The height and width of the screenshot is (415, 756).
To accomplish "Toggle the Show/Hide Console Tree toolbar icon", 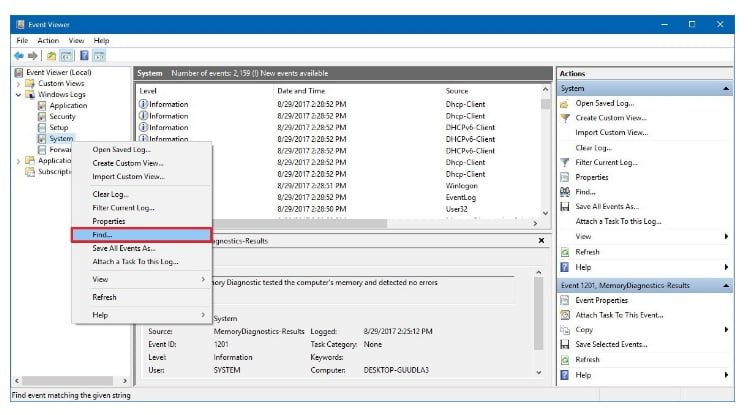I will pyautogui.click(x=66, y=56).
